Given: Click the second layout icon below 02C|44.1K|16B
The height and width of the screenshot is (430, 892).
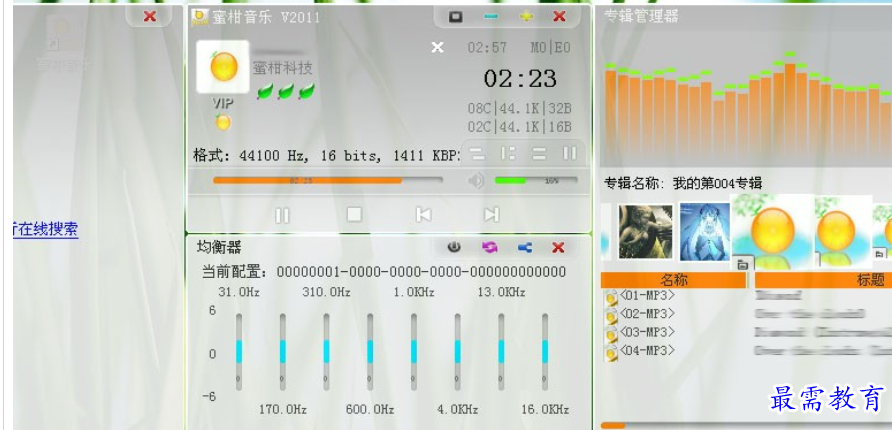Looking at the screenshot, I should (x=508, y=153).
